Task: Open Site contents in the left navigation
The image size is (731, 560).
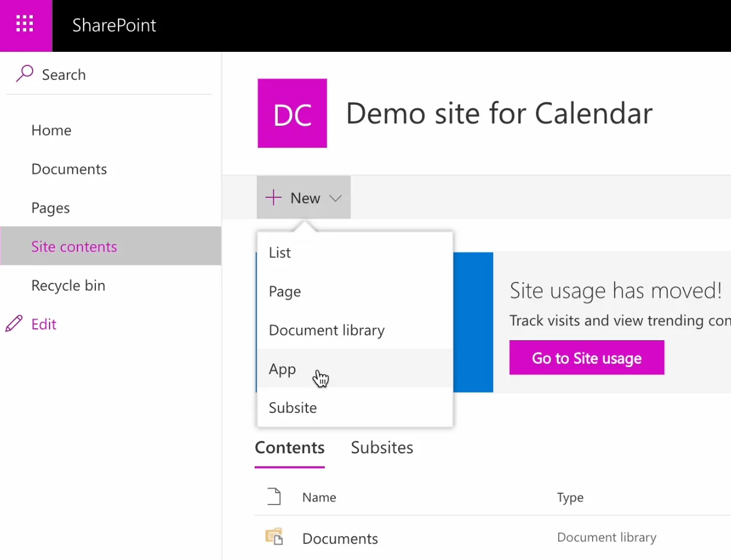Action: coord(111,246)
